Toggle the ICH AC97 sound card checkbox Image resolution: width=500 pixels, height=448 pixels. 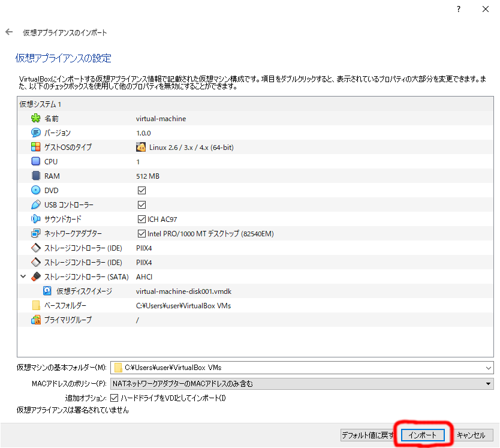coord(141,220)
